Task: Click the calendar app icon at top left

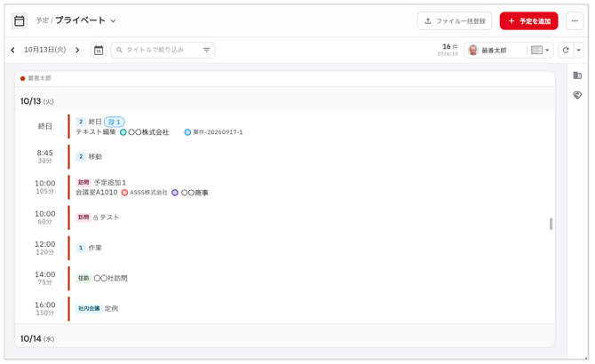Action: pyautogui.click(x=20, y=20)
